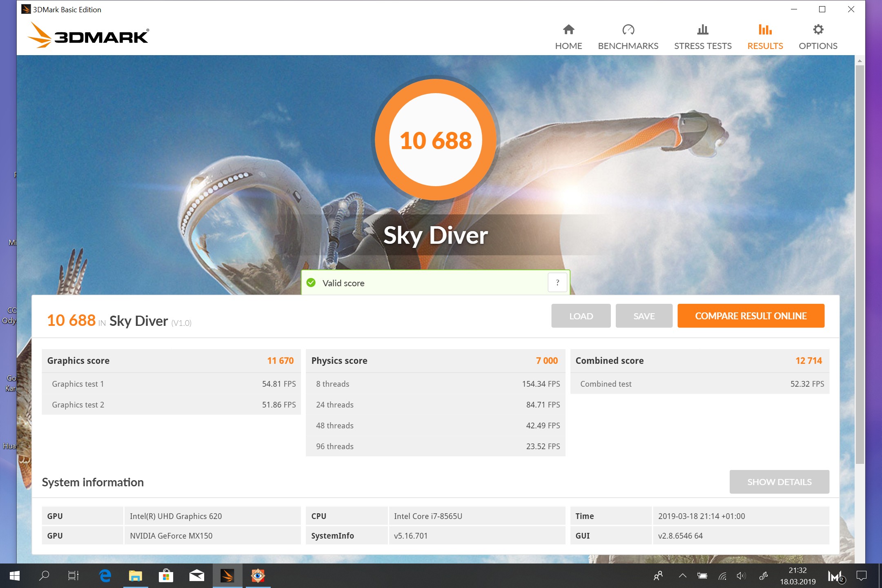The width and height of the screenshot is (882, 588).
Task: Go to the STRESS TESTS tab
Action: pyautogui.click(x=703, y=37)
